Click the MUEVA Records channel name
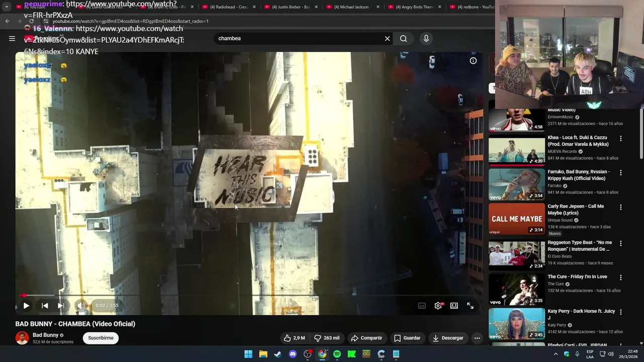The height and width of the screenshot is (362, 644). click(x=562, y=151)
